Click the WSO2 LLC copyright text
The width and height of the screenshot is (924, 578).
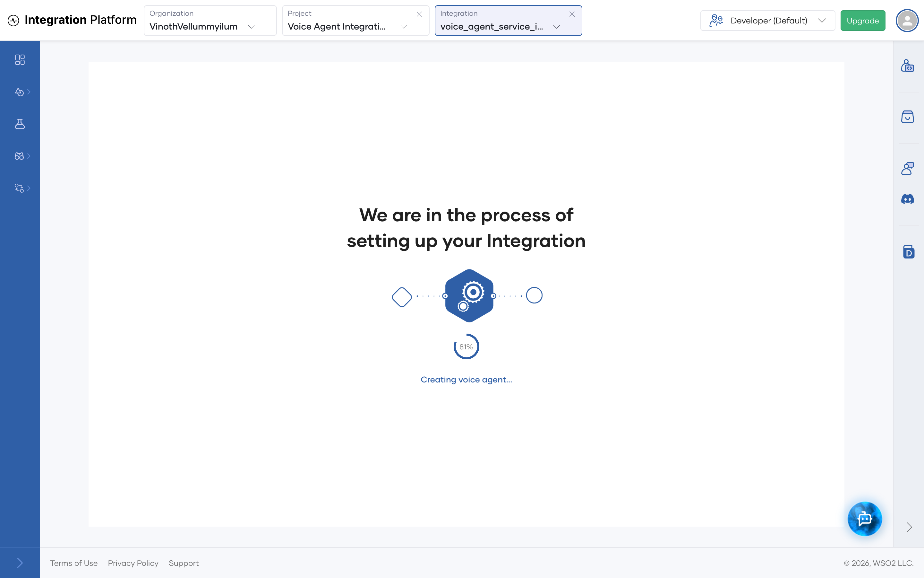tap(878, 563)
